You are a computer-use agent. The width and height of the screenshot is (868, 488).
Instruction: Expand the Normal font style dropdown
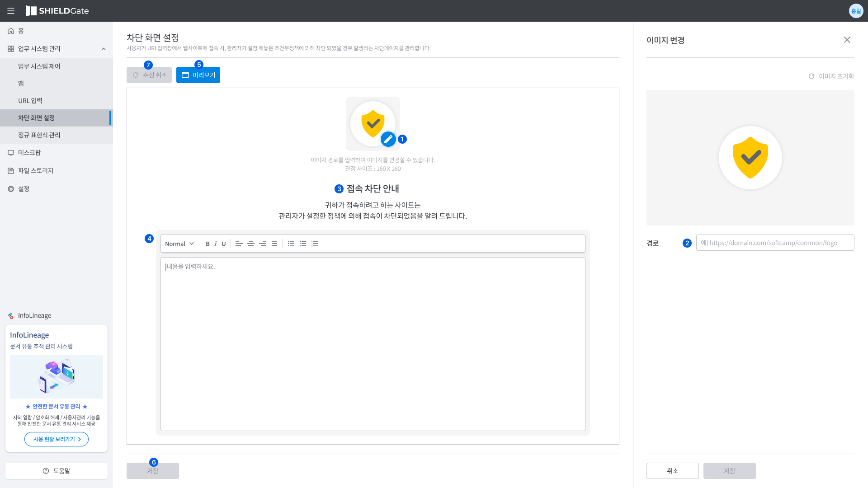(x=179, y=244)
